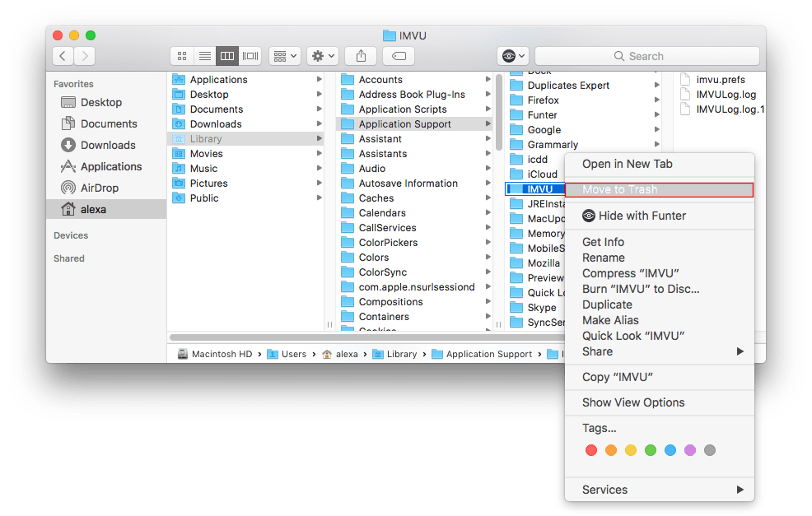
Task: Click the tag icon in the toolbar
Action: pyautogui.click(x=398, y=56)
